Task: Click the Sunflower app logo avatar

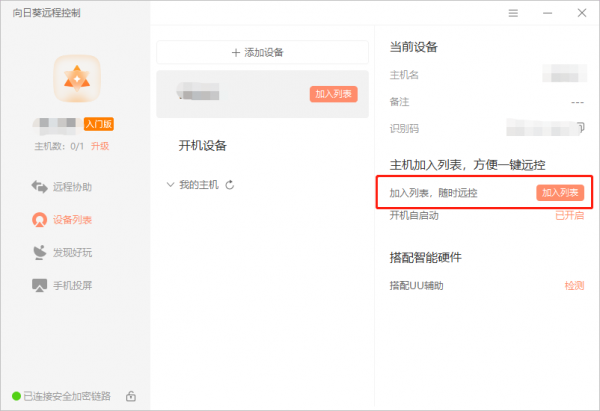Action: pos(77,78)
